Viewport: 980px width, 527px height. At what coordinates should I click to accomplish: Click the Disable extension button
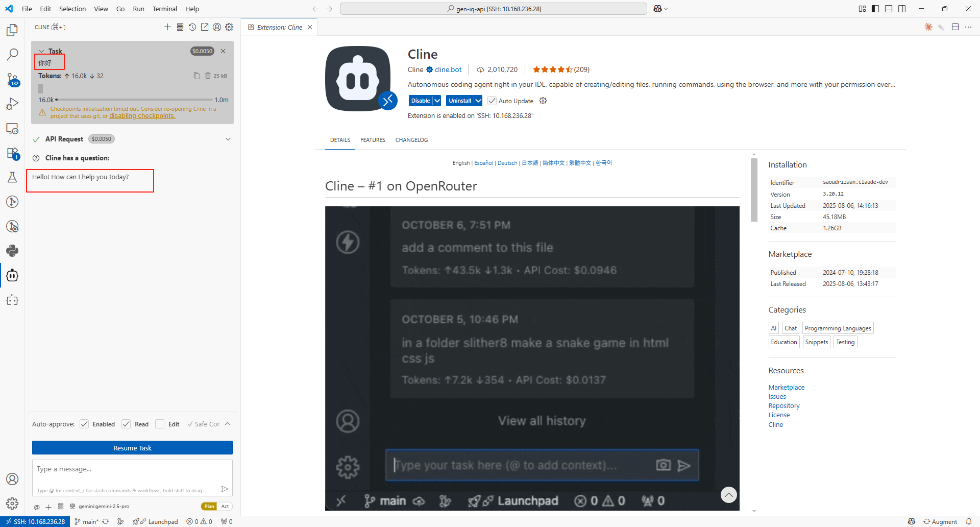click(x=421, y=101)
